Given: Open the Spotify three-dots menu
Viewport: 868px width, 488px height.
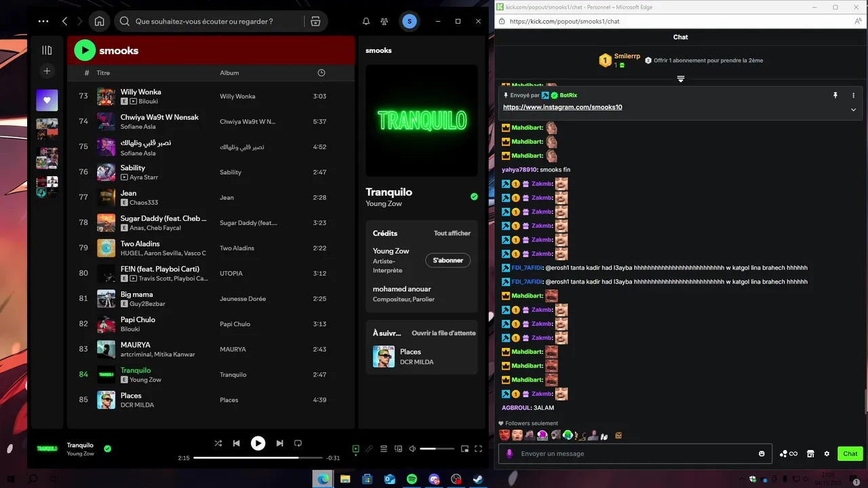Looking at the screenshot, I should click(x=43, y=21).
